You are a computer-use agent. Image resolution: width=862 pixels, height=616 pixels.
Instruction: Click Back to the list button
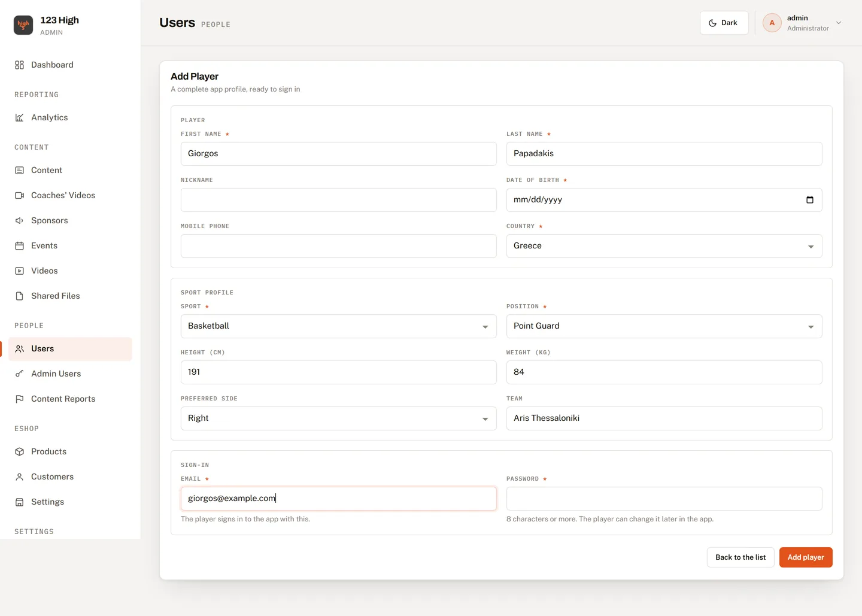pyautogui.click(x=740, y=557)
